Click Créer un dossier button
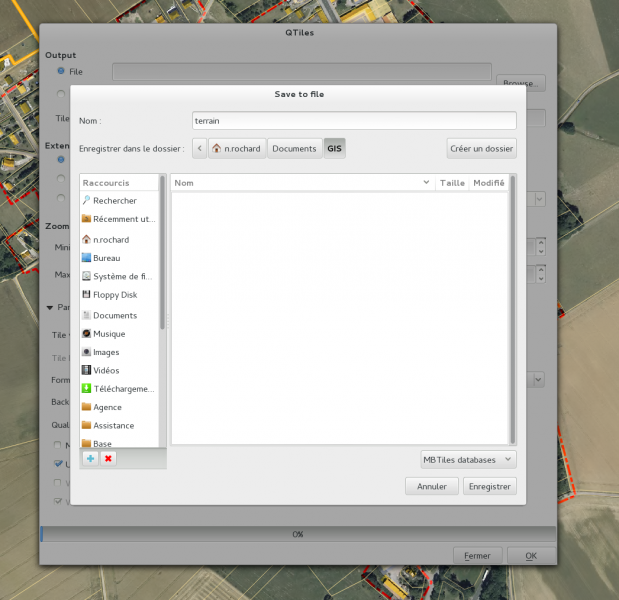619x600 pixels. click(481, 149)
